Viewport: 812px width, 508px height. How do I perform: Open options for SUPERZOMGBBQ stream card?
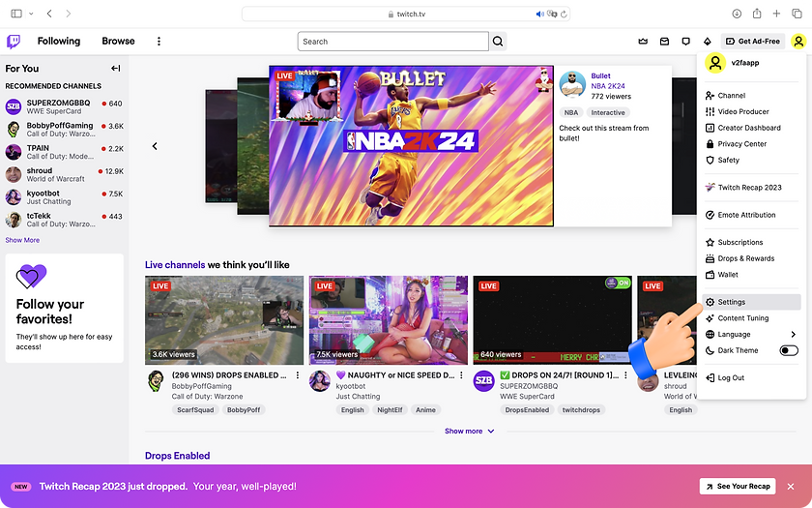625,374
